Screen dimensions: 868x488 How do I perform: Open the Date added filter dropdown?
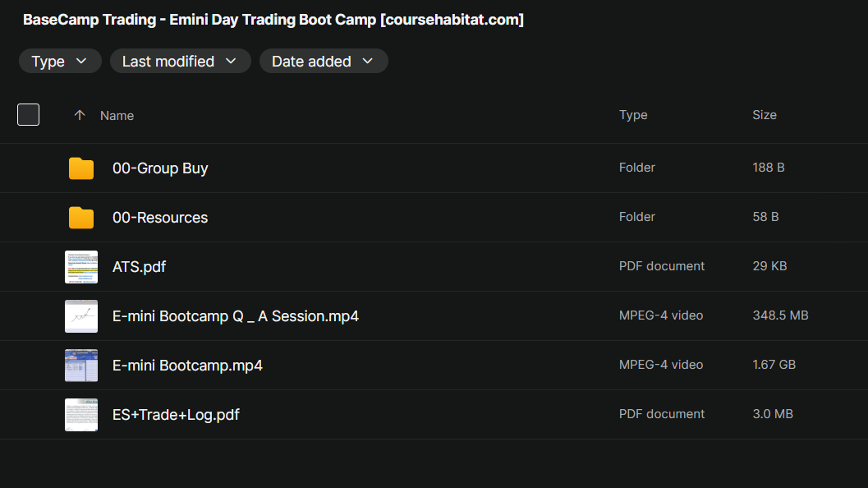click(x=323, y=62)
